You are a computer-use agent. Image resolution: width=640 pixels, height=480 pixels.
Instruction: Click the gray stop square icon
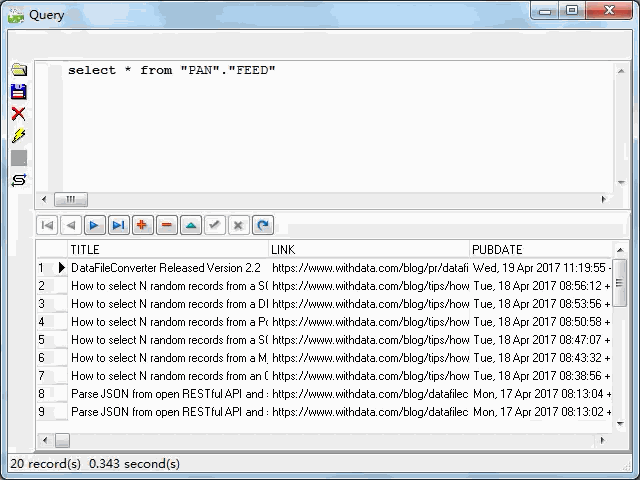[x=18, y=158]
